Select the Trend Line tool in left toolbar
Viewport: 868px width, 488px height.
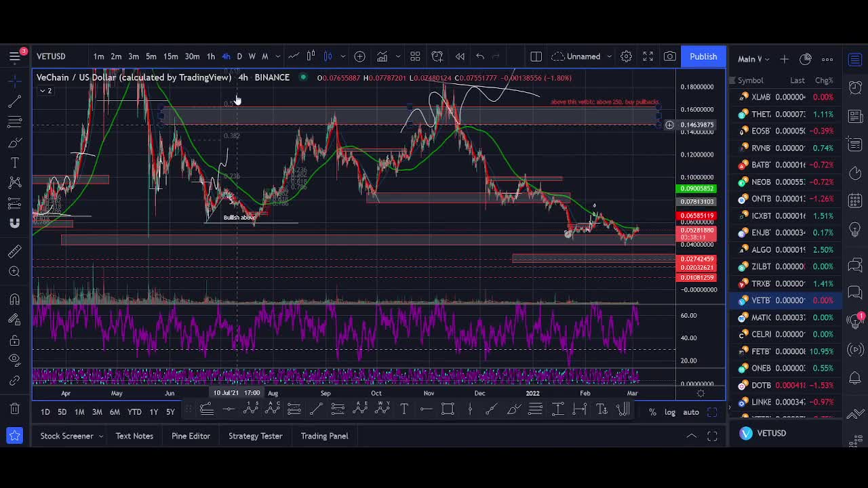[x=14, y=102]
